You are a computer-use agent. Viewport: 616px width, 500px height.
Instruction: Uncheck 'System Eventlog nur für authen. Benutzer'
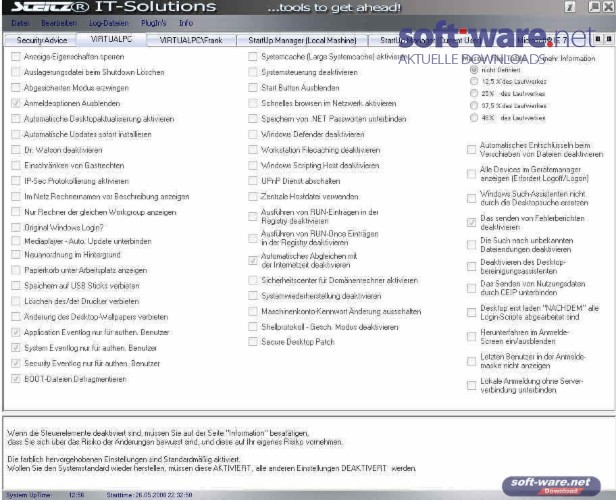point(16,348)
